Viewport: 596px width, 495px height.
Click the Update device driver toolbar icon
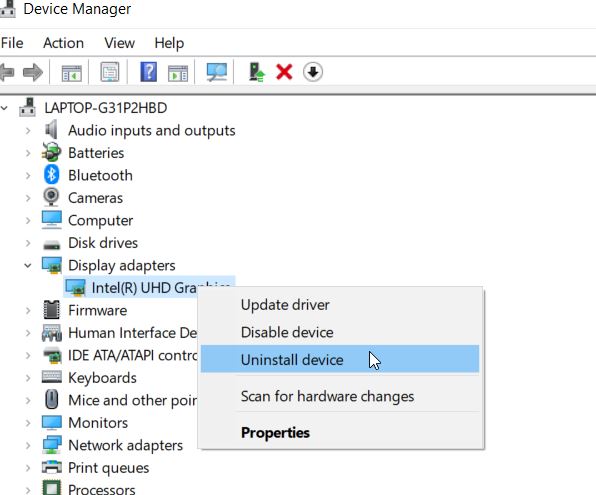pyautogui.click(x=257, y=72)
